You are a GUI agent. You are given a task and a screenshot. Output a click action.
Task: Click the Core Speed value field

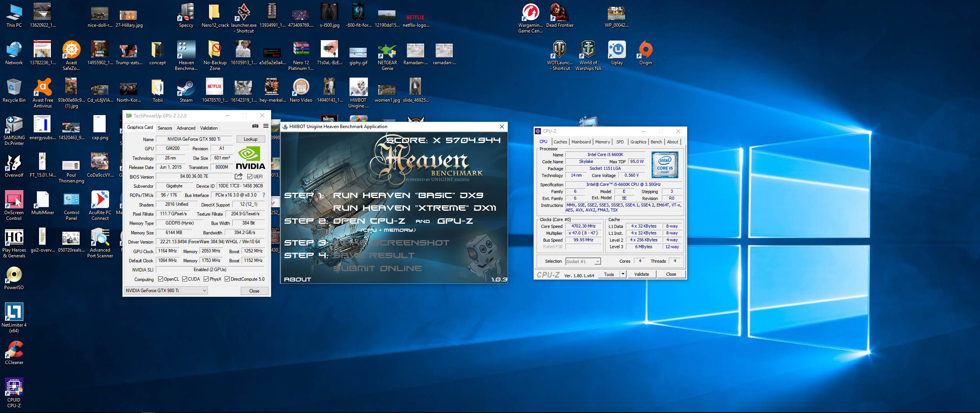point(583,226)
